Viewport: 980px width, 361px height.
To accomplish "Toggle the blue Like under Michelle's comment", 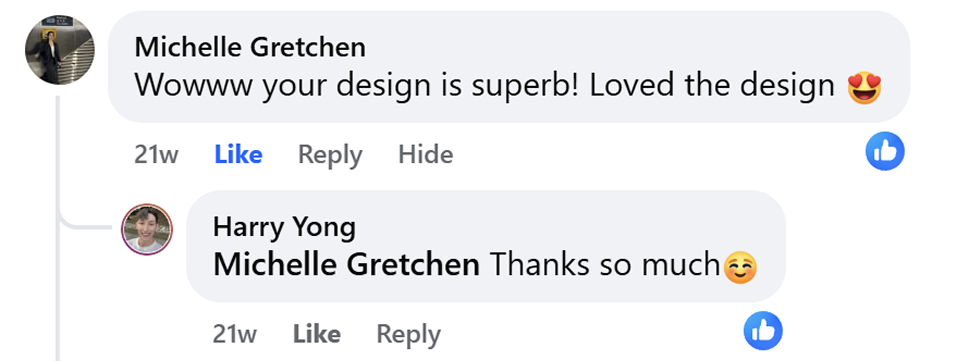I will click(239, 155).
